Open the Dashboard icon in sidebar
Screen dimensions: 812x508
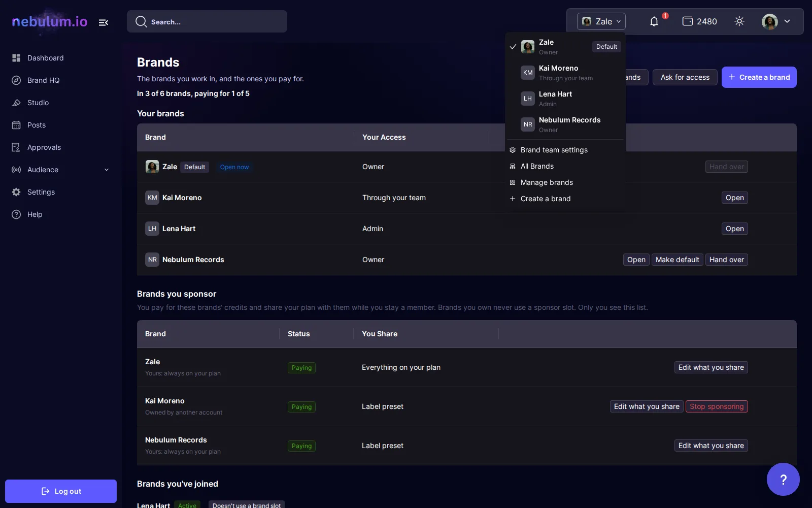click(16, 58)
